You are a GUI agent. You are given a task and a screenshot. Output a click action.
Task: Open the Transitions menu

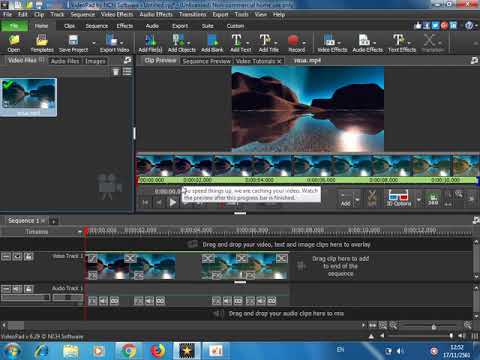click(x=192, y=14)
